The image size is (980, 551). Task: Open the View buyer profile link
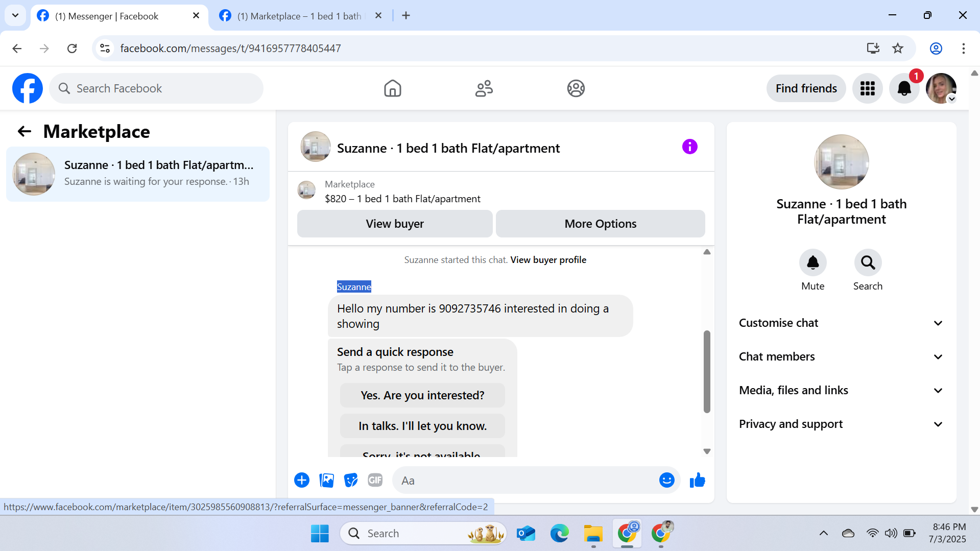[548, 259]
